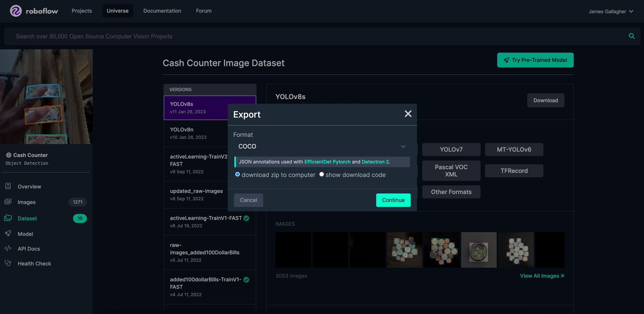Select the Pascal VOC XML format
This screenshot has height=314, width=644.
(451, 171)
